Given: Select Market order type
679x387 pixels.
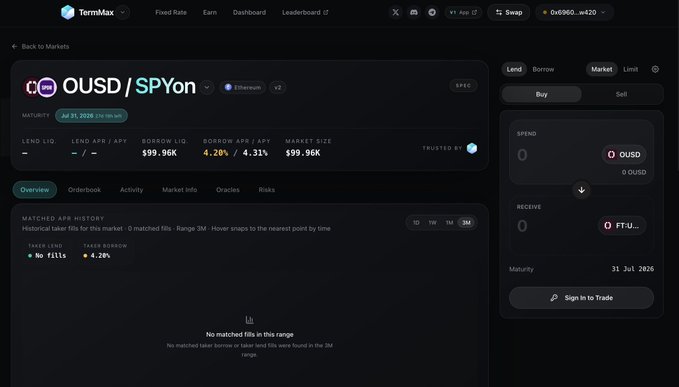Looking at the screenshot, I should point(601,69).
